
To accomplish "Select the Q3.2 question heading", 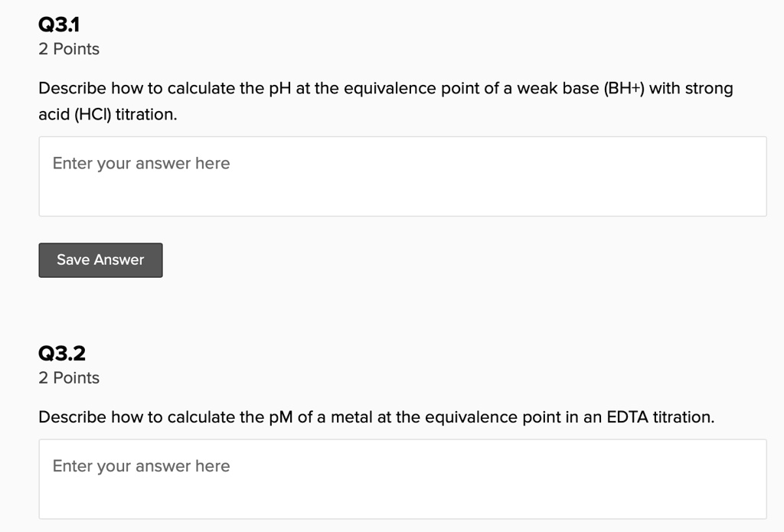I will coord(63,353).
